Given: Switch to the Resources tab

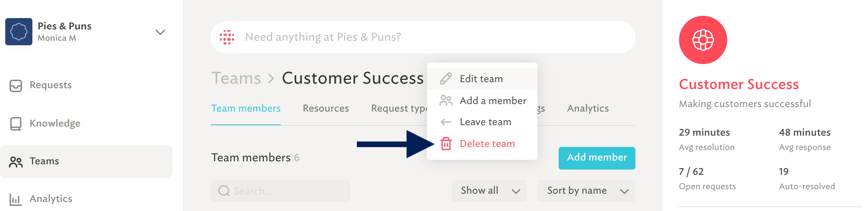Looking at the screenshot, I should (x=326, y=109).
